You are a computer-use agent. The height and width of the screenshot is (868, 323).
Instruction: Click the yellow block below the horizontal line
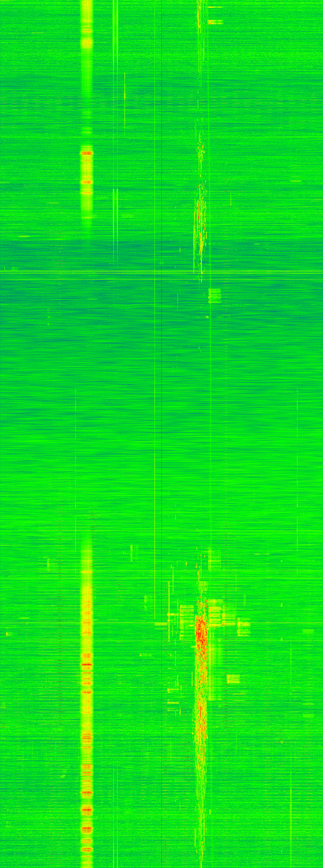pyautogui.click(x=215, y=296)
